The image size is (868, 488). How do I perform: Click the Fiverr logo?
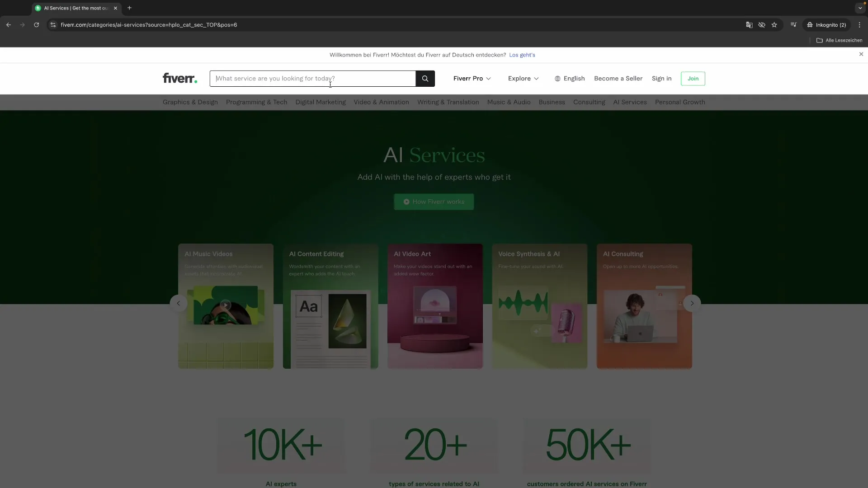coord(179,79)
